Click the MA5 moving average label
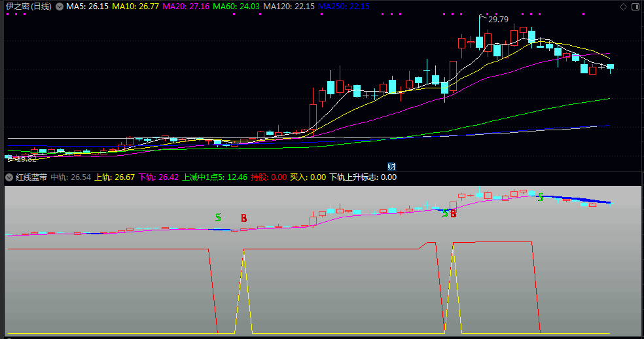Screen dimensions: 644x339 point(88,7)
